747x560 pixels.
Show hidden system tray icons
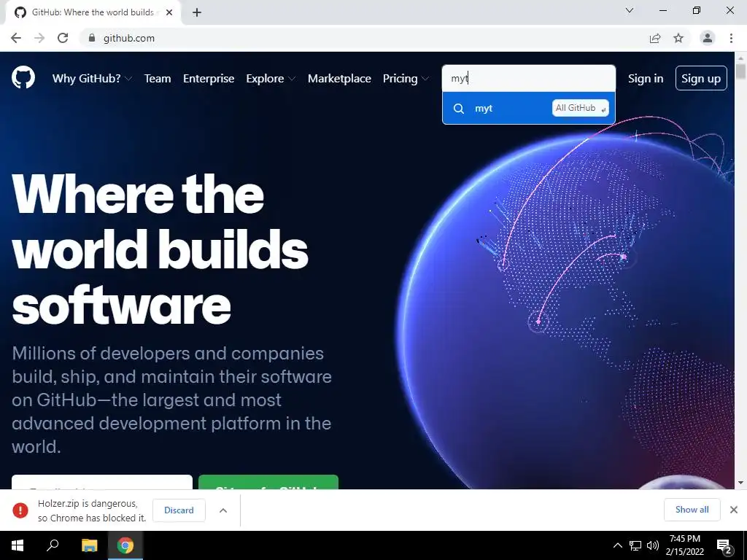tap(617, 545)
